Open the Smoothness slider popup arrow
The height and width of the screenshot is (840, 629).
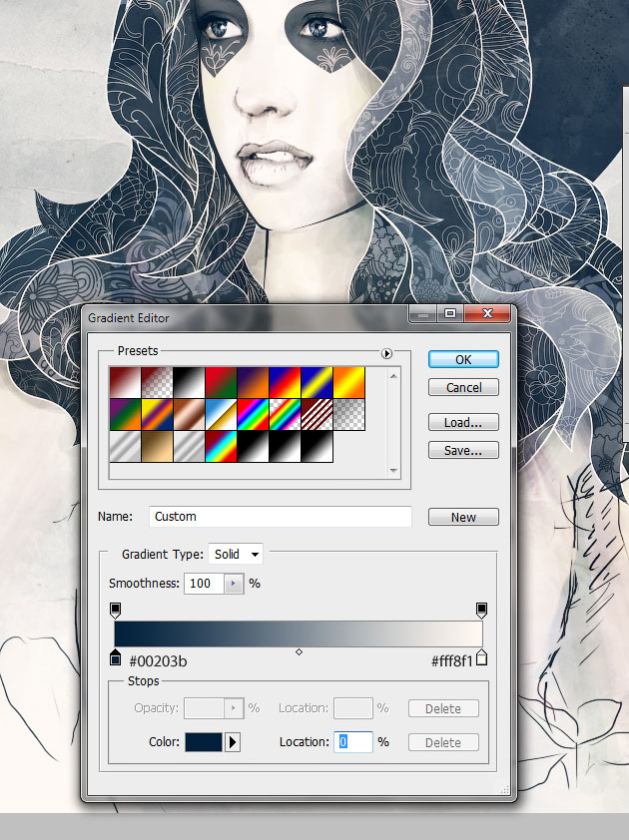(x=234, y=584)
